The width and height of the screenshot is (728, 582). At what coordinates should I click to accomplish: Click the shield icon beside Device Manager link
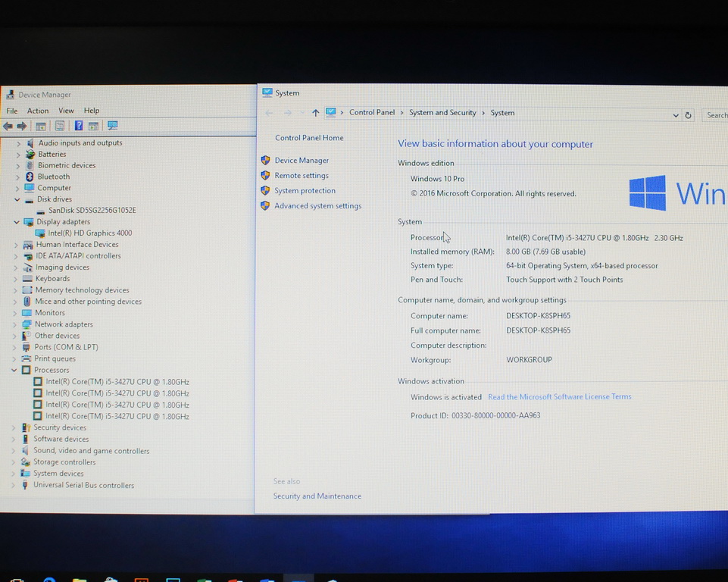click(x=266, y=160)
